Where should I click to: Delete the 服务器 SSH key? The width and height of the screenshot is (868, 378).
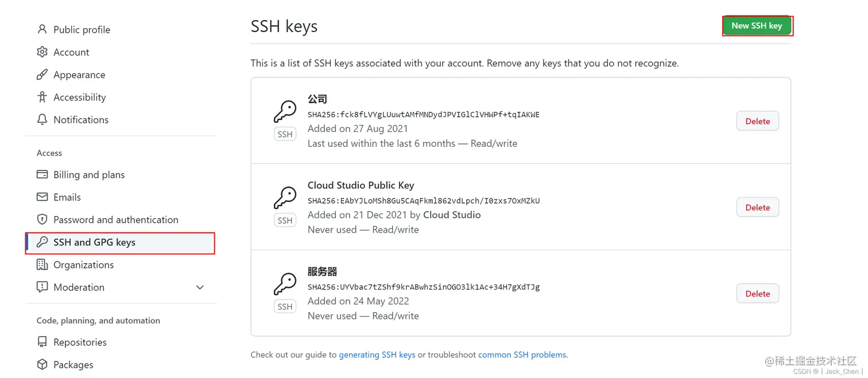click(757, 294)
